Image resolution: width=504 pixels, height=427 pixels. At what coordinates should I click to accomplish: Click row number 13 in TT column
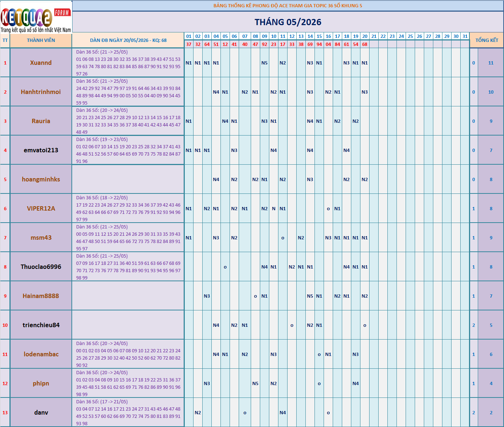click(5, 412)
